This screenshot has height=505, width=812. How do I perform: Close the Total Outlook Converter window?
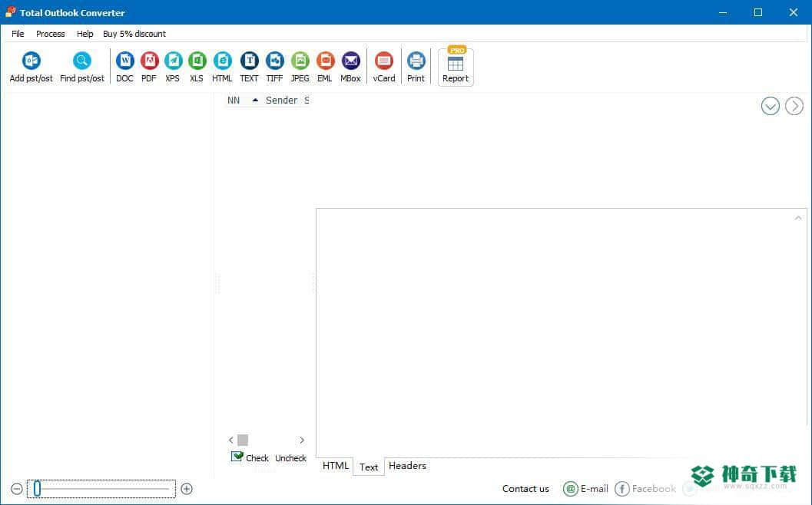coord(794,12)
